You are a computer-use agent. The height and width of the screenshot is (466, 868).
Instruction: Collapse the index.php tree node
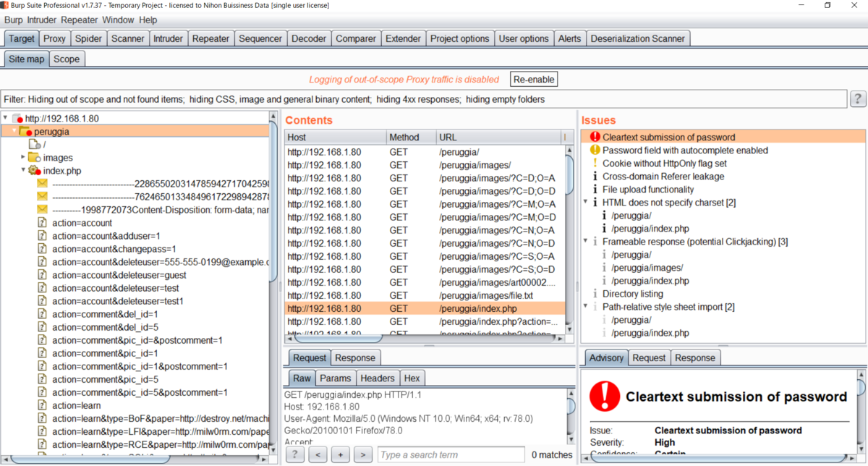tap(23, 171)
